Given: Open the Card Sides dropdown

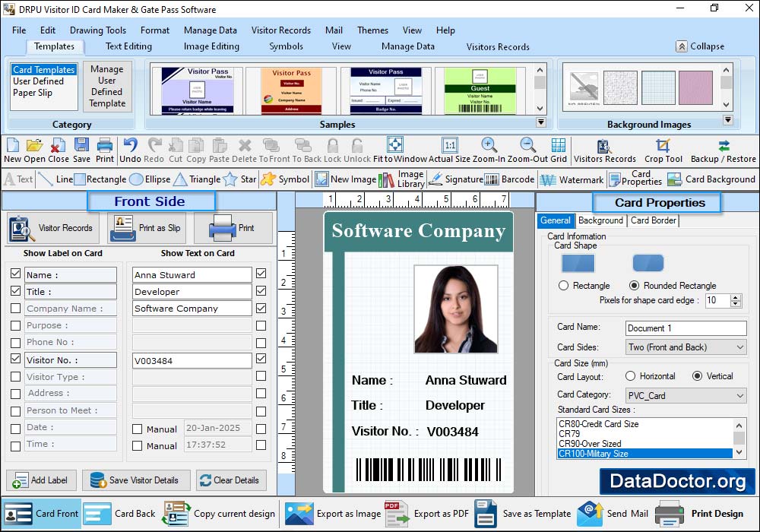Looking at the screenshot, I should coord(686,347).
